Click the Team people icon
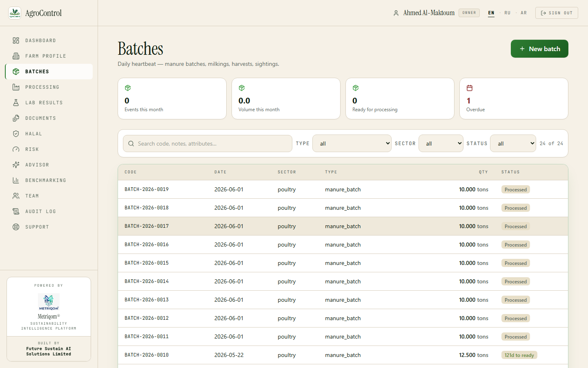This screenshot has width=588, height=368. (16, 196)
